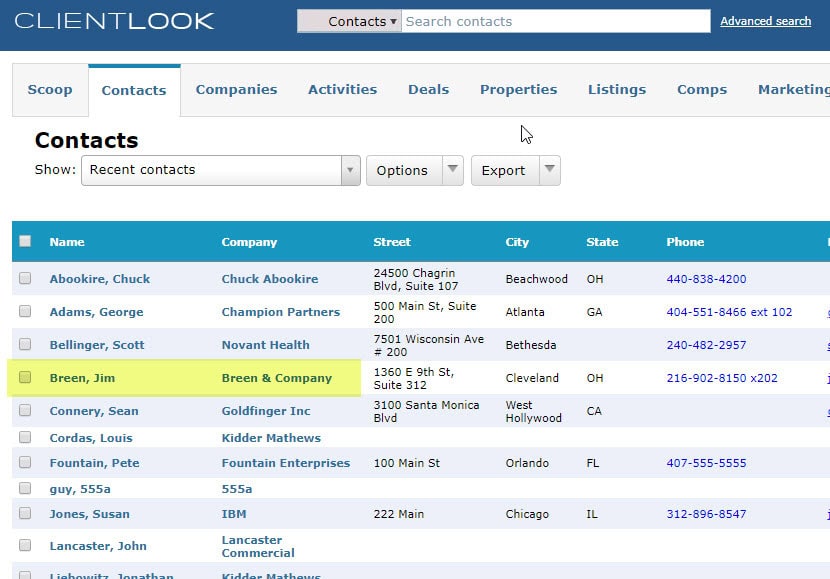Tick the checkbox for Breen, Jim
830x579 pixels.
pyautogui.click(x=25, y=377)
